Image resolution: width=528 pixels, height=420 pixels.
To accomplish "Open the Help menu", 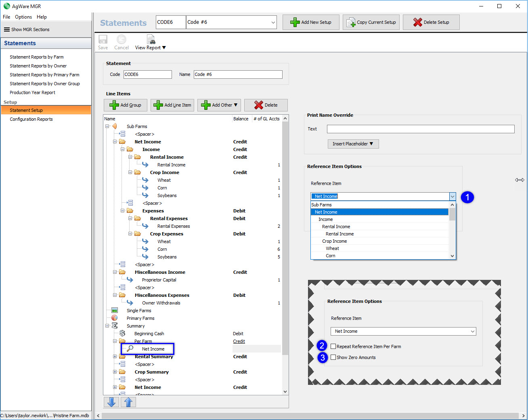I will click(x=42, y=17).
